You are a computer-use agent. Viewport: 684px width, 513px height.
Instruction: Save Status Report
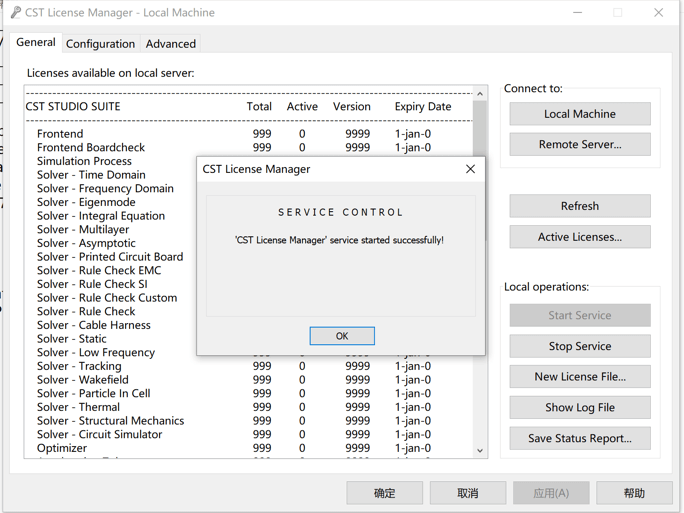click(x=580, y=438)
